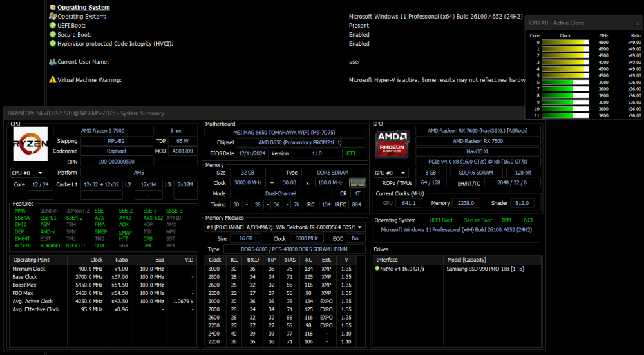The width and height of the screenshot is (644, 355).
Task: Click the TDP 65 W field
Action: pyautogui.click(x=182, y=141)
